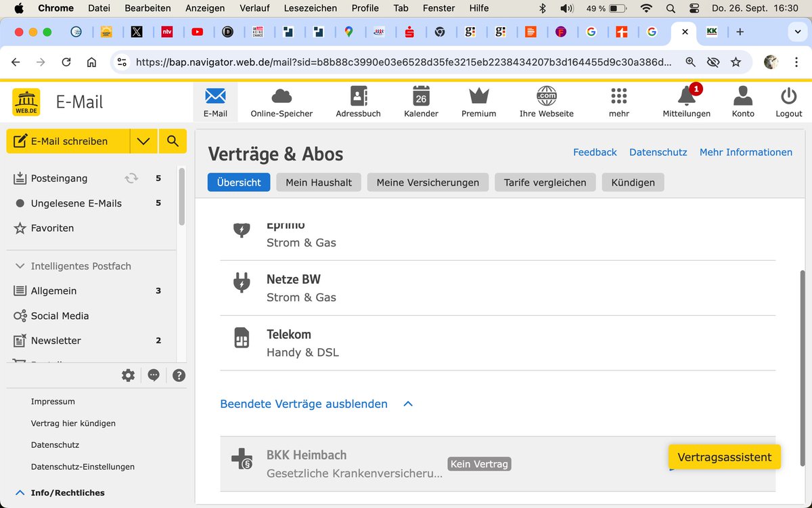
Task: Open Datenschutz-Einstellungen
Action: click(x=83, y=467)
